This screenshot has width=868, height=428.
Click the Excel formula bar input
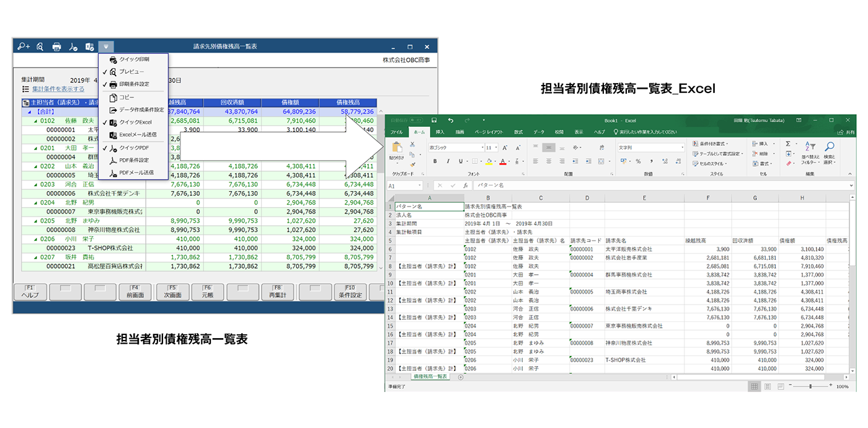(663, 185)
